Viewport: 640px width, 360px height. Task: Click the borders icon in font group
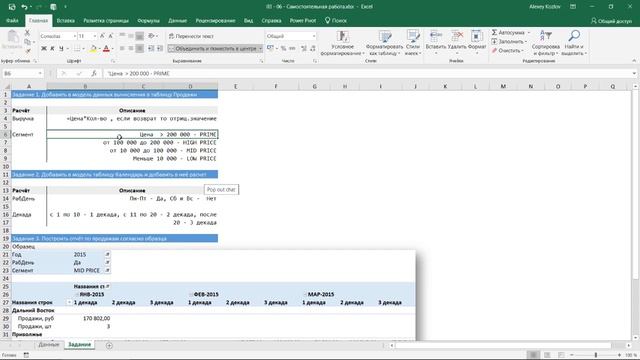click(x=77, y=49)
